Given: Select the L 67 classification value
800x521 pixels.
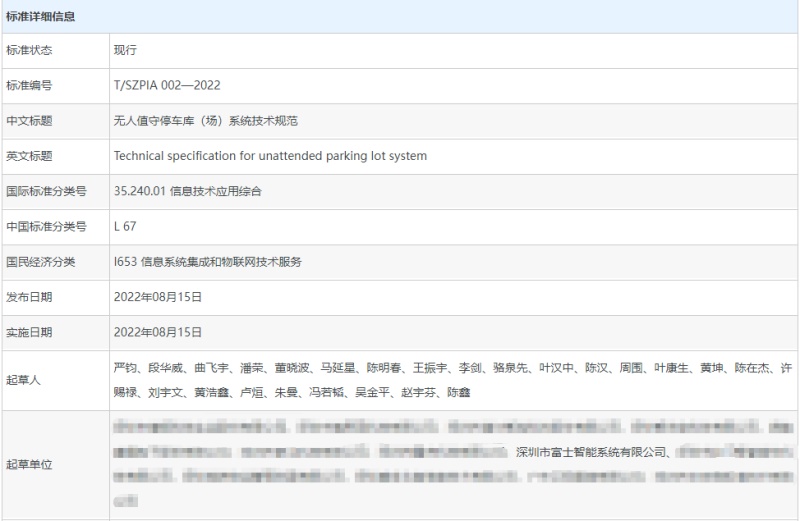Looking at the screenshot, I should coord(125,227).
